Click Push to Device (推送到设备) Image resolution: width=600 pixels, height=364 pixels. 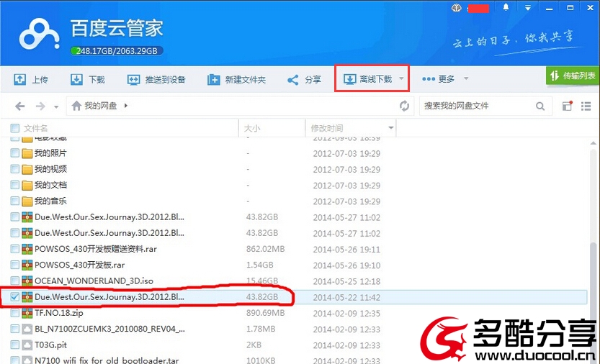[156, 80]
